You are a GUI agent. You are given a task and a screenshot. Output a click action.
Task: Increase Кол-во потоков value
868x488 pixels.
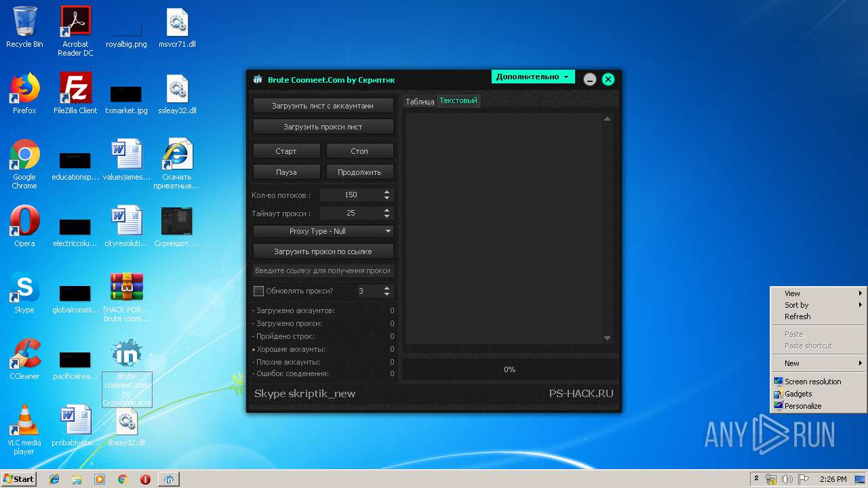pos(387,192)
